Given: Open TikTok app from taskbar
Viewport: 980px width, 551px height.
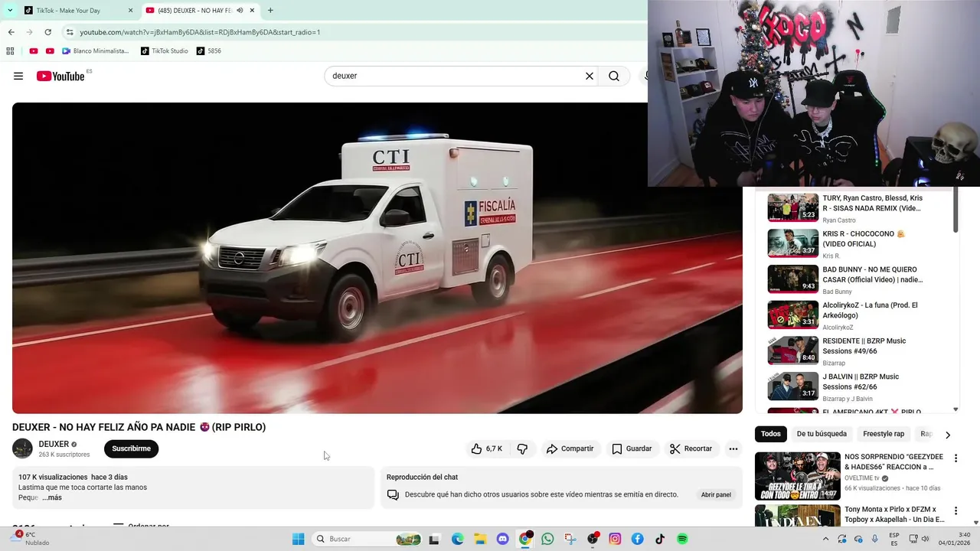Looking at the screenshot, I should 660,539.
